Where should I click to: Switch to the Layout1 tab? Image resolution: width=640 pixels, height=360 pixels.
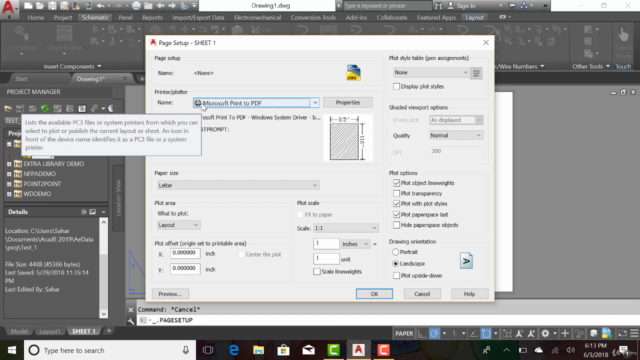[50, 331]
